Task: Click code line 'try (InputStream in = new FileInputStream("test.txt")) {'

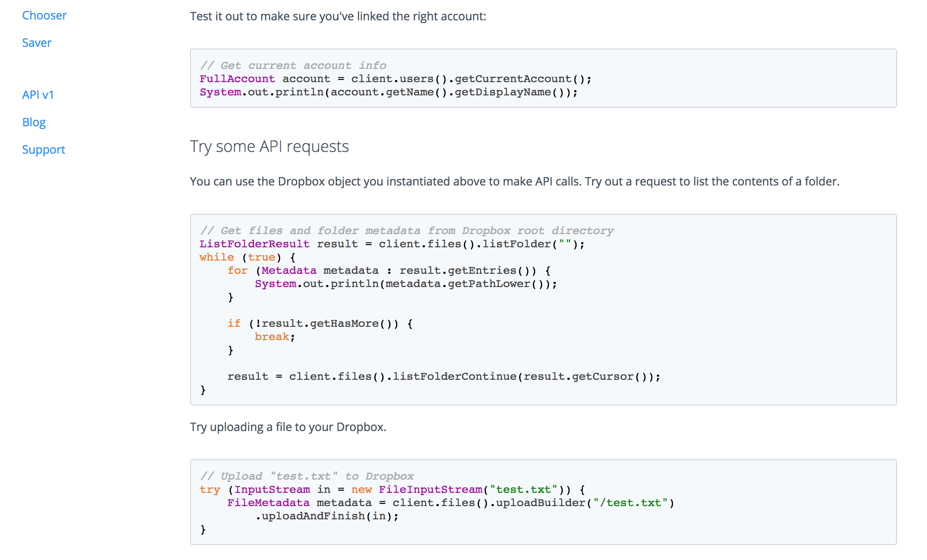Action: point(393,489)
